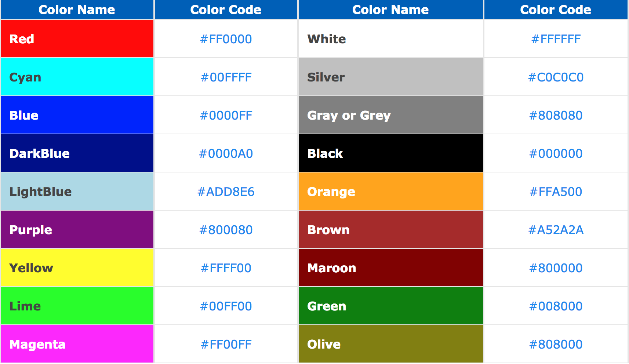Open the #00FF00 hex code link
Image resolution: width=629 pixels, height=364 pixels.
226,306
